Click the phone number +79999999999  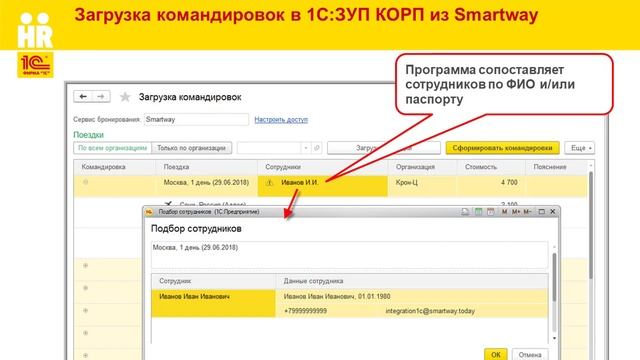[305, 311]
